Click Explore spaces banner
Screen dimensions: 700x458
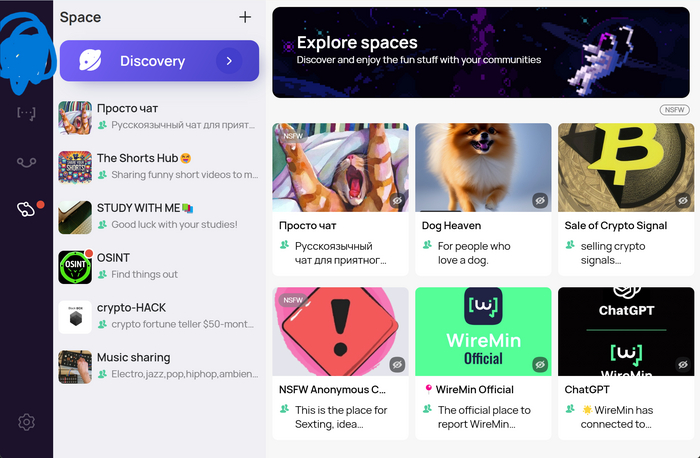[481, 52]
